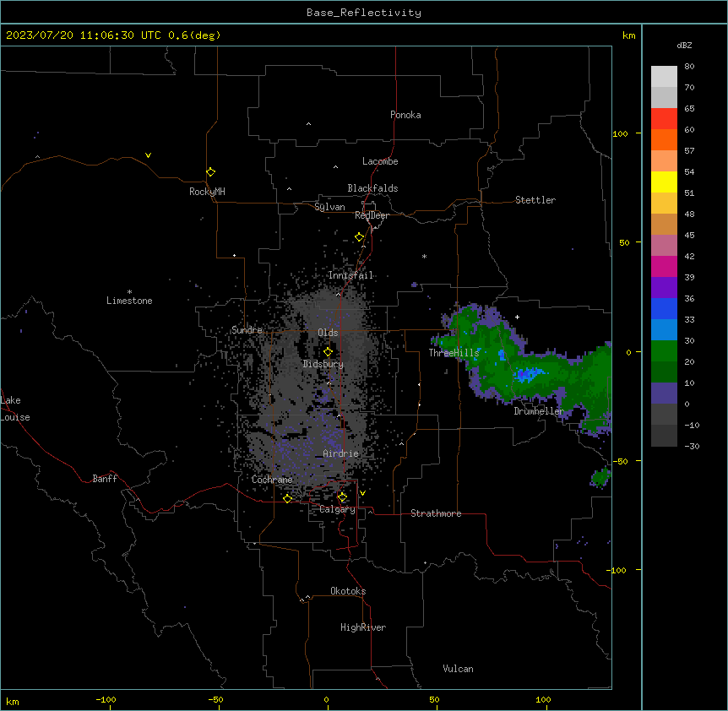
Task: Select the pink 42-45 dBZ legend swatch
Action: [664, 246]
